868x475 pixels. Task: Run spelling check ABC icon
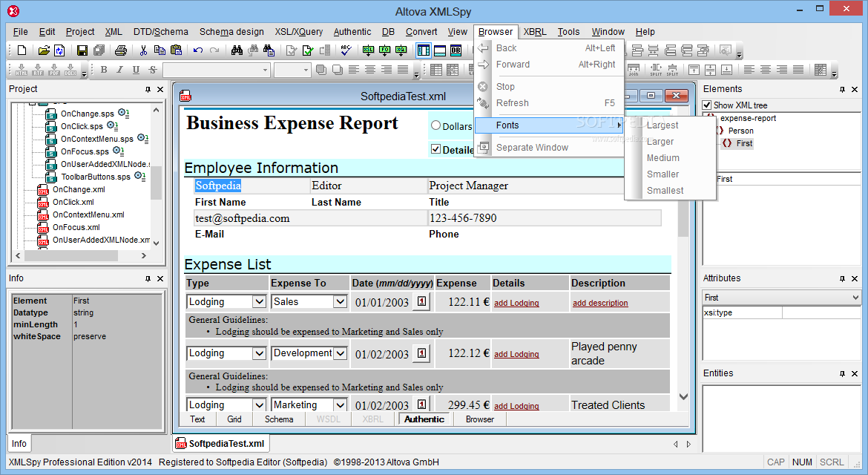[346, 50]
